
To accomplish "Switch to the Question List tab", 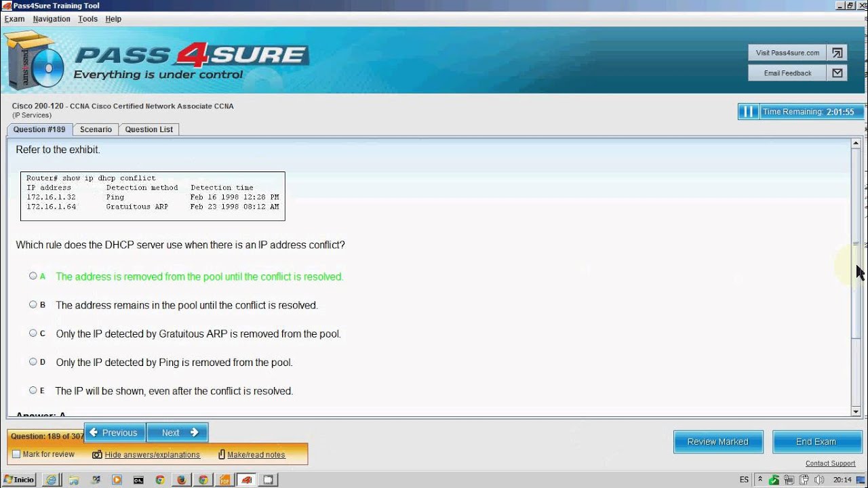I will coord(149,129).
